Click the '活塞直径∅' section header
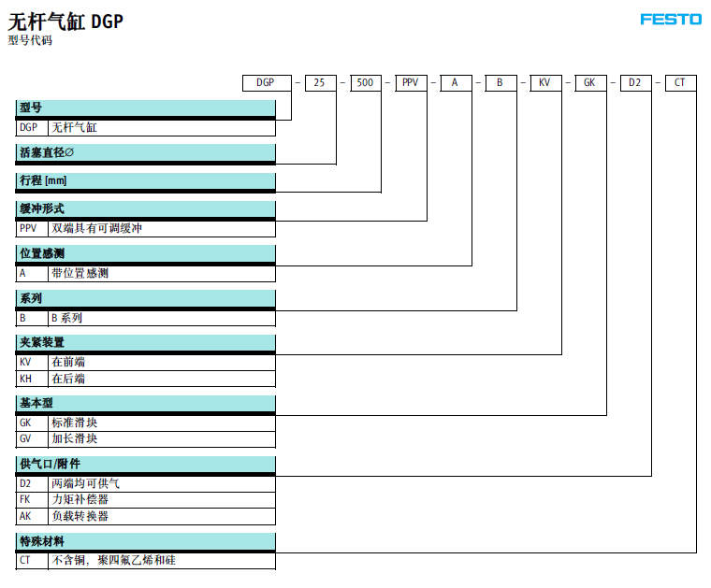 tap(146, 152)
